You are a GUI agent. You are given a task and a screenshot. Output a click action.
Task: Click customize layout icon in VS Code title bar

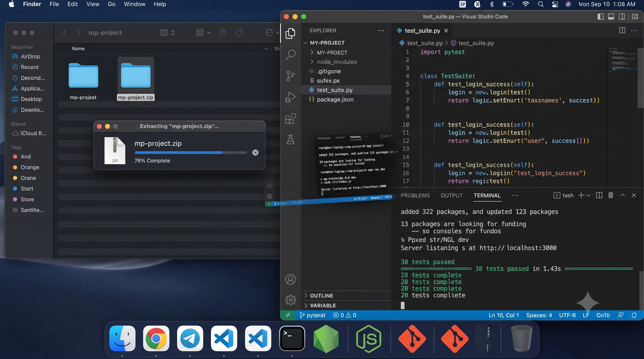coord(635,16)
